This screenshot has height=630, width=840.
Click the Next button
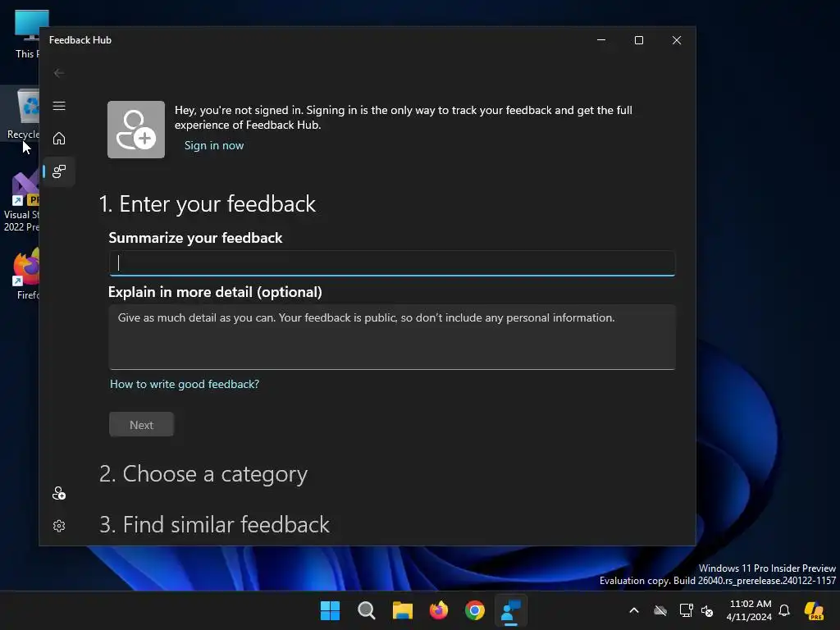[x=141, y=424]
